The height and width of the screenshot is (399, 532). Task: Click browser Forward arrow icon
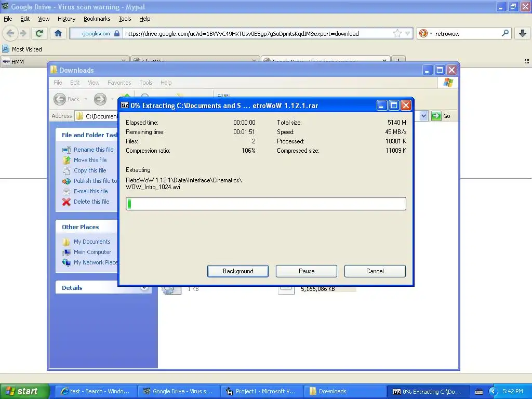click(x=23, y=33)
